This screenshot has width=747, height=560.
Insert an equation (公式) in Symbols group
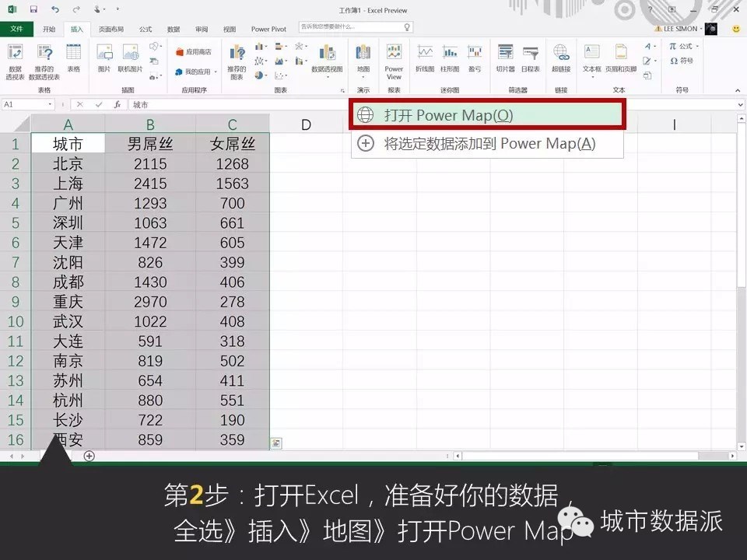[683, 46]
